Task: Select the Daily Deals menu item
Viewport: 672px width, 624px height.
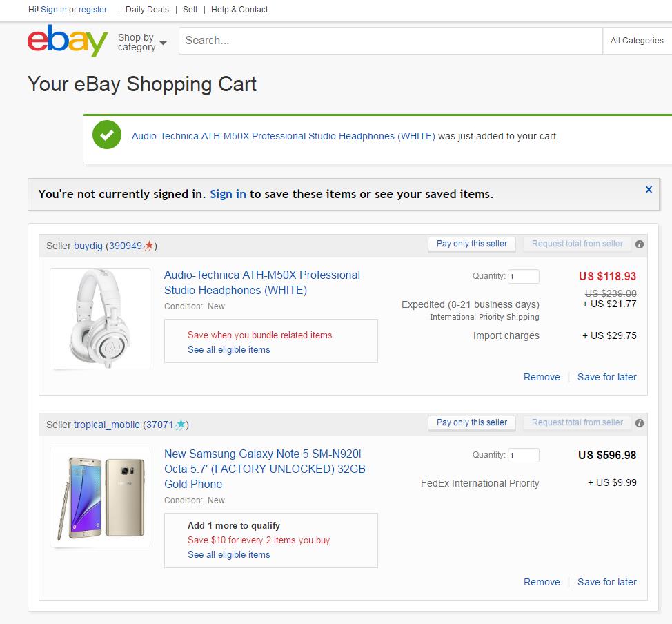Action: pos(146,10)
